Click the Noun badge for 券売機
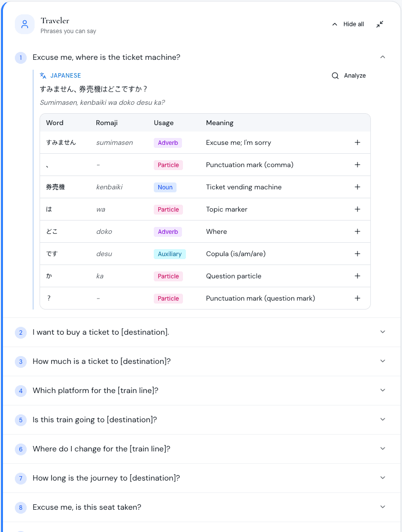Screen dimensions: 402x532 tap(165, 187)
